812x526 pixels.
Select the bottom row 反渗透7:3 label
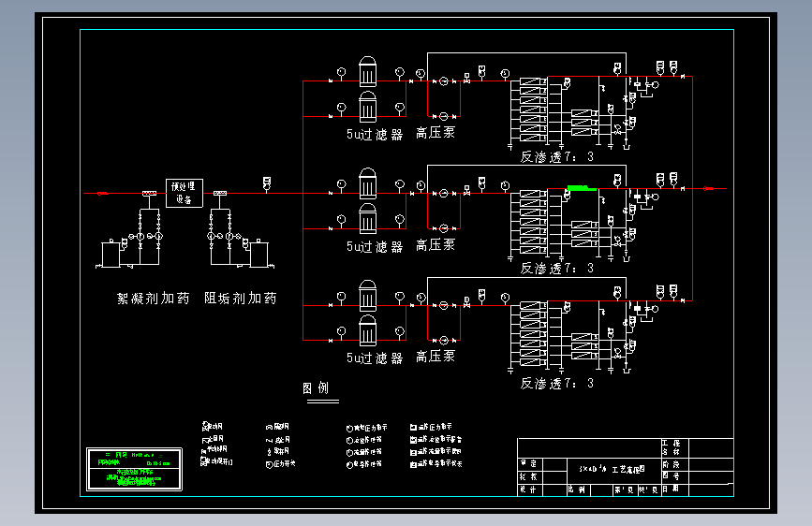(556, 383)
